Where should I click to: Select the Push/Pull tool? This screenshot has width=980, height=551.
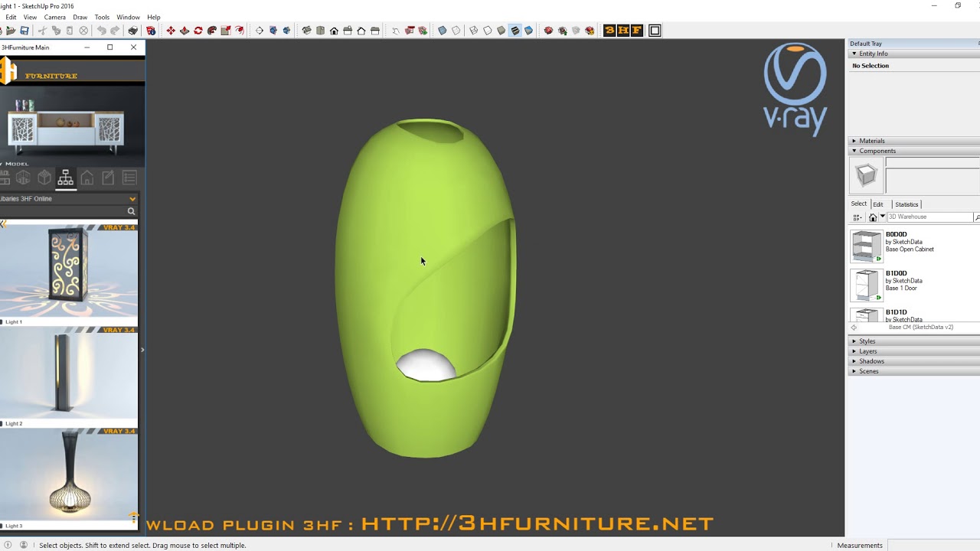(x=185, y=31)
